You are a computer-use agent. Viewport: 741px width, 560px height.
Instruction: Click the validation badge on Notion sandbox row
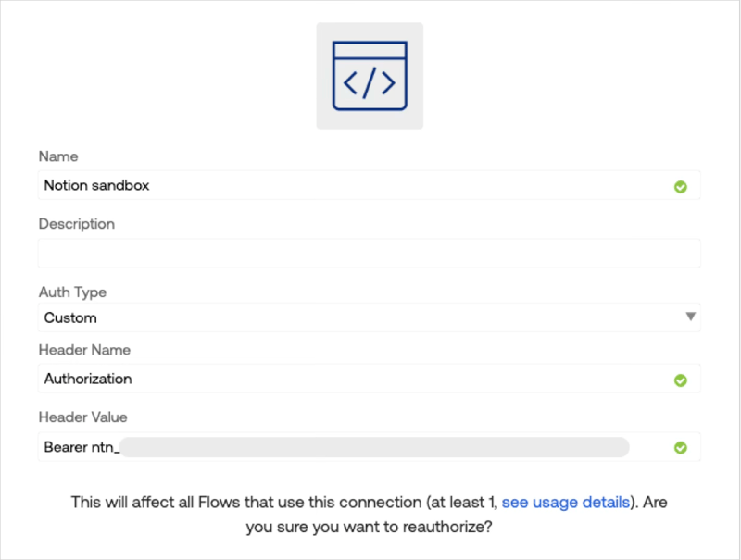pos(681,186)
